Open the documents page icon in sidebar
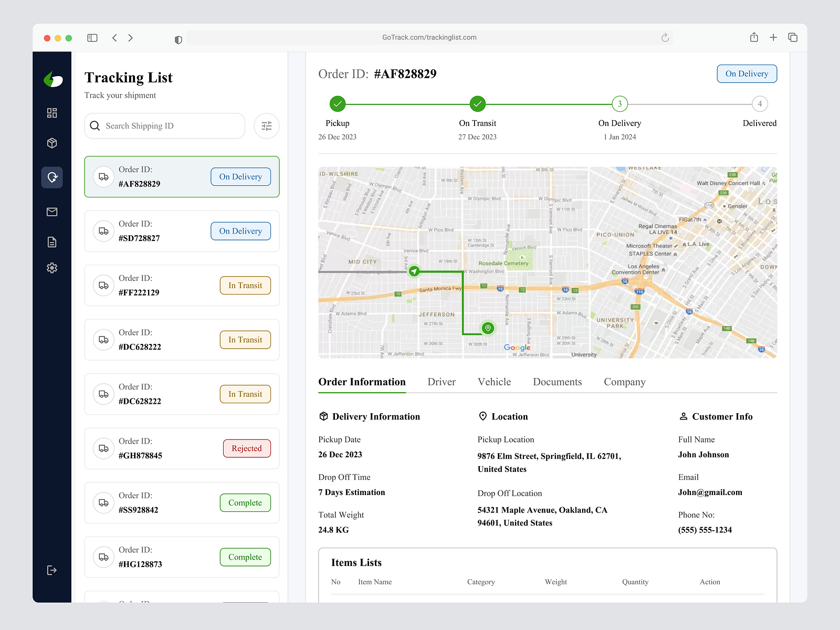840x630 pixels. (x=52, y=241)
